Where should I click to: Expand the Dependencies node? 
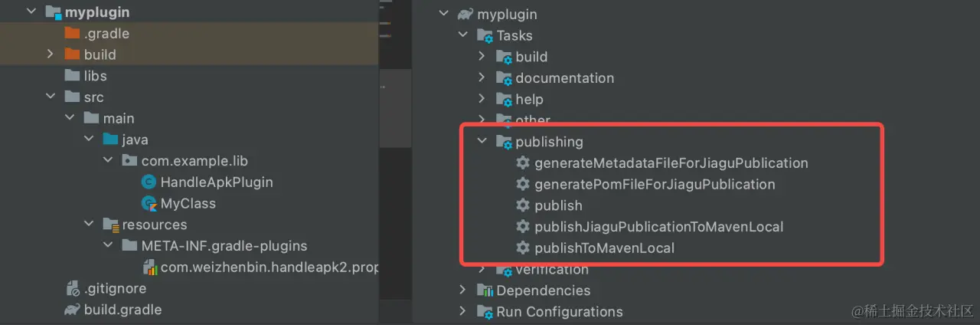(462, 291)
